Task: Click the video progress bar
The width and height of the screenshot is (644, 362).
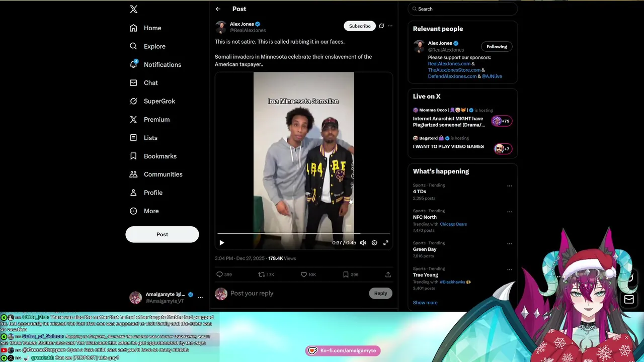Action: click(304, 233)
